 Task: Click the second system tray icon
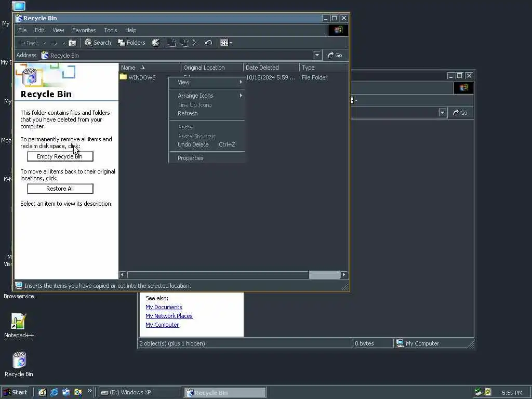(488, 392)
